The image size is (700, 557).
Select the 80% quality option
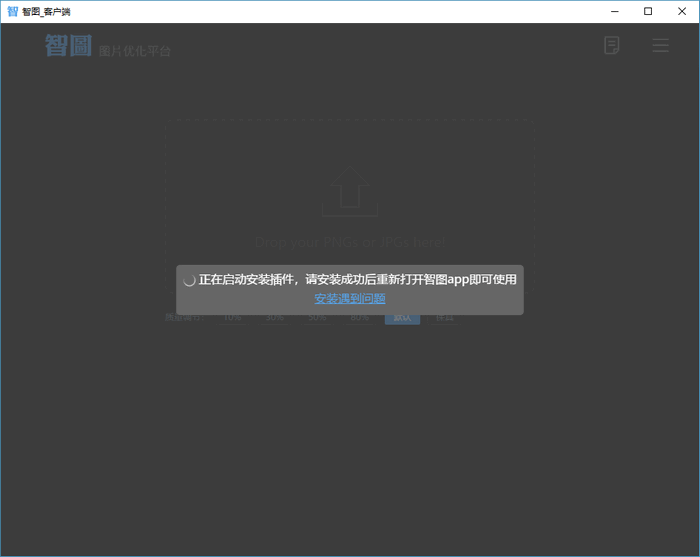pos(359,318)
